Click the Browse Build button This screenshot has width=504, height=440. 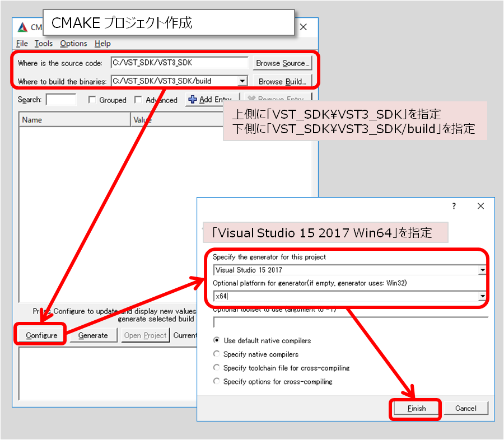pos(283,82)
